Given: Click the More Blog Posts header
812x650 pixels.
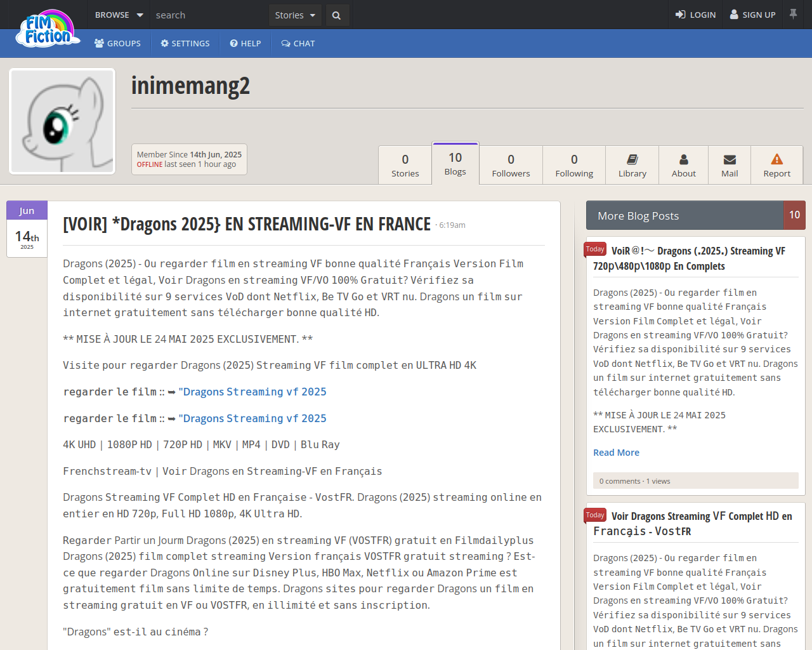Looking at the screenshot, I should pos(685,215).
